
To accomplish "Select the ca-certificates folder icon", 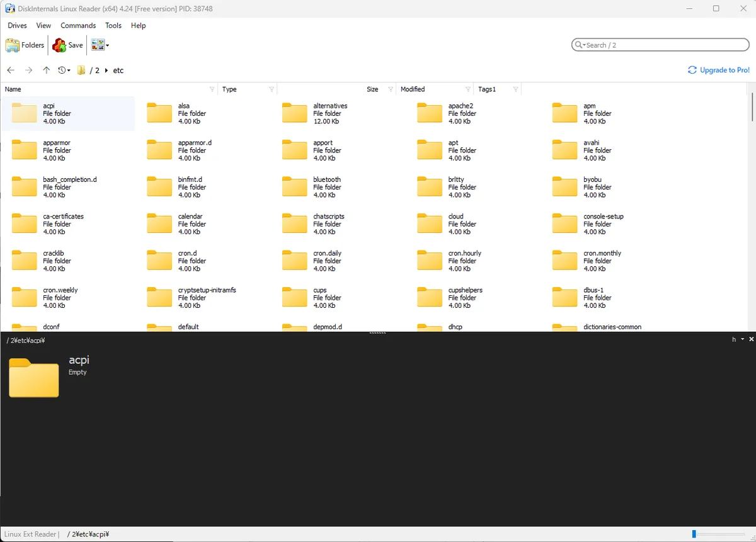I will [x=25, y=223].
